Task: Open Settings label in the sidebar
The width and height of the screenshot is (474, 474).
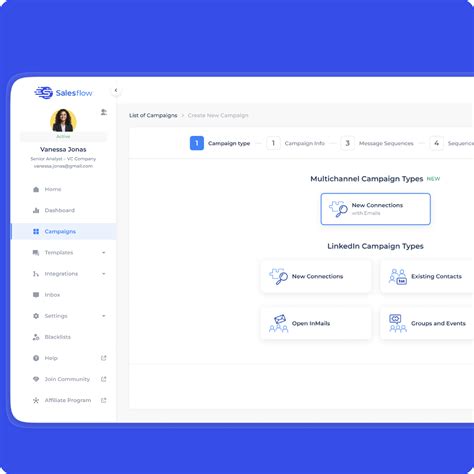Action: [x=56, y=316]
